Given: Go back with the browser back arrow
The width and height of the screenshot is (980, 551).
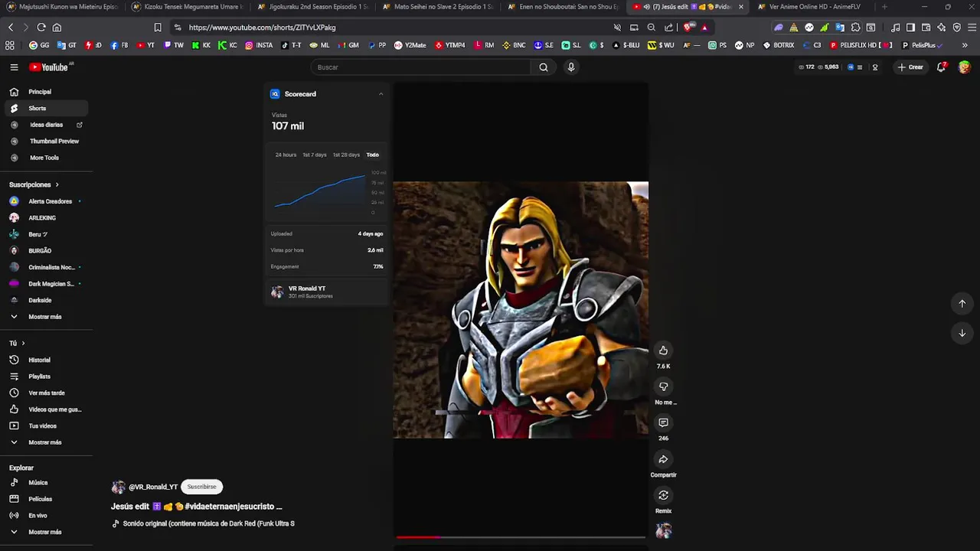Looking at the screenshot, I should [x=11, y=28].
